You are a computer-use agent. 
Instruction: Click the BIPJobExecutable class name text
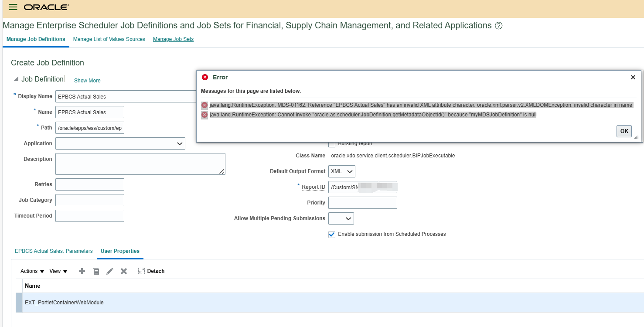click(x=393, y=156)
